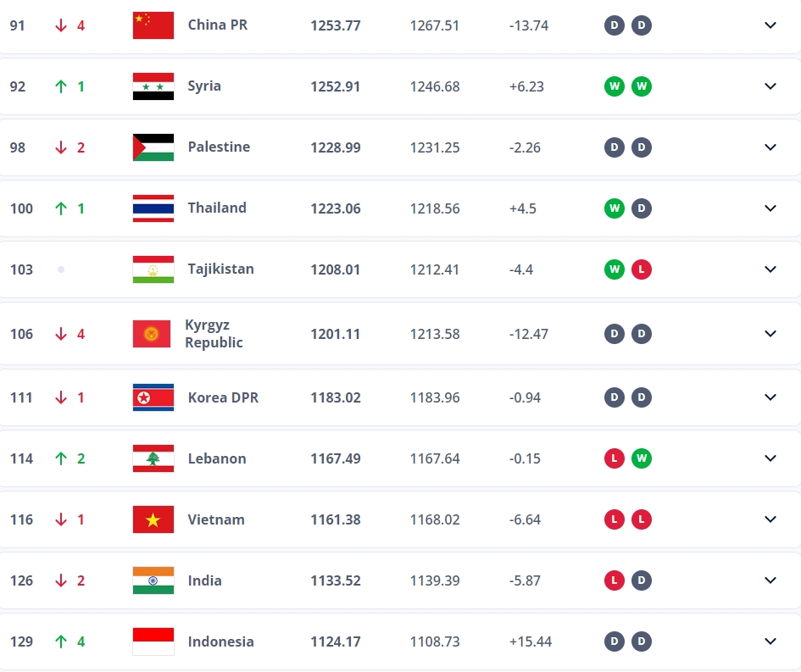Expand details for Tajikistan row
The width and height of the screenshot is (801, 672).
(770, 269)
